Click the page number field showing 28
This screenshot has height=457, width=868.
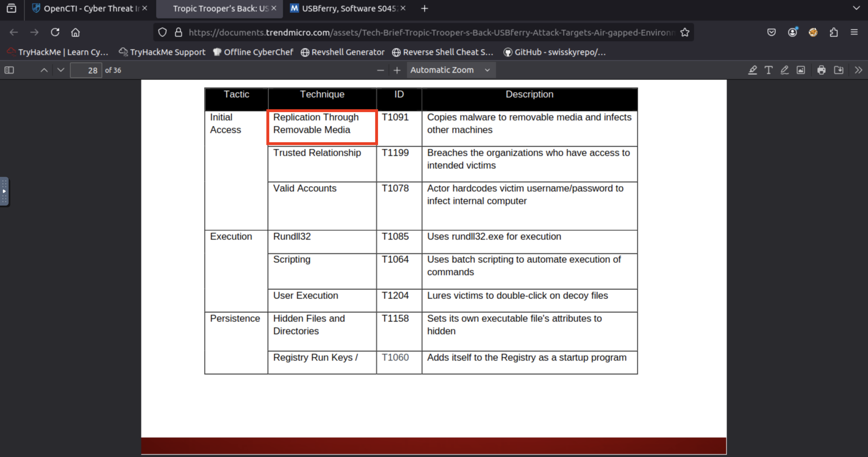pyautogui.click(x=86, y=70)
